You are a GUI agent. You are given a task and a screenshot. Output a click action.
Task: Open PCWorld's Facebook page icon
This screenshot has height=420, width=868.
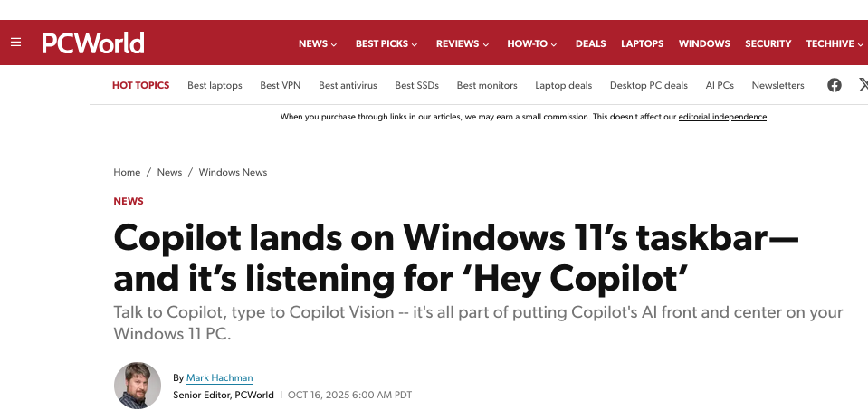pos(835,85)
